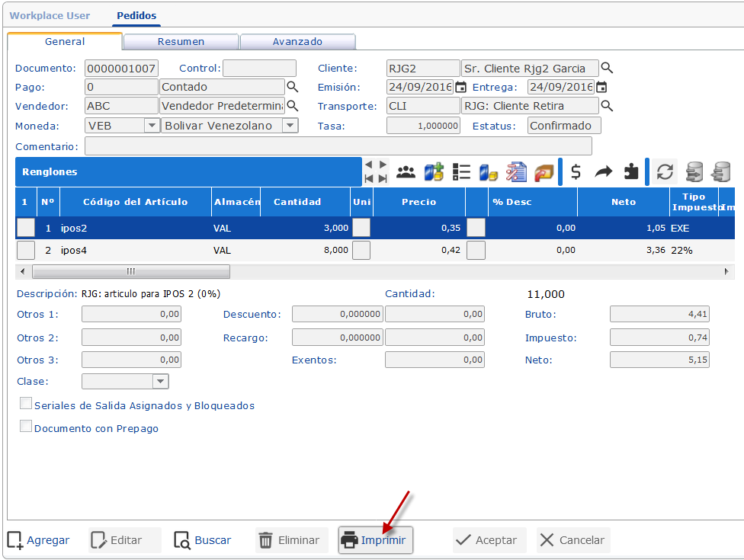Open the Emisión date calendar picker
This screenshot has height=560, width=744.
[460, 88]
